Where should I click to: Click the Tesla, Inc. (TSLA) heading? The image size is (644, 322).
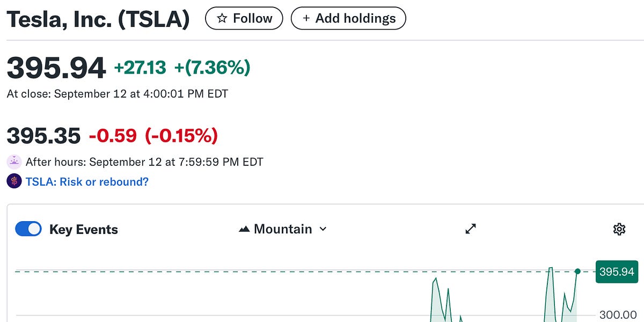point(98,19)
